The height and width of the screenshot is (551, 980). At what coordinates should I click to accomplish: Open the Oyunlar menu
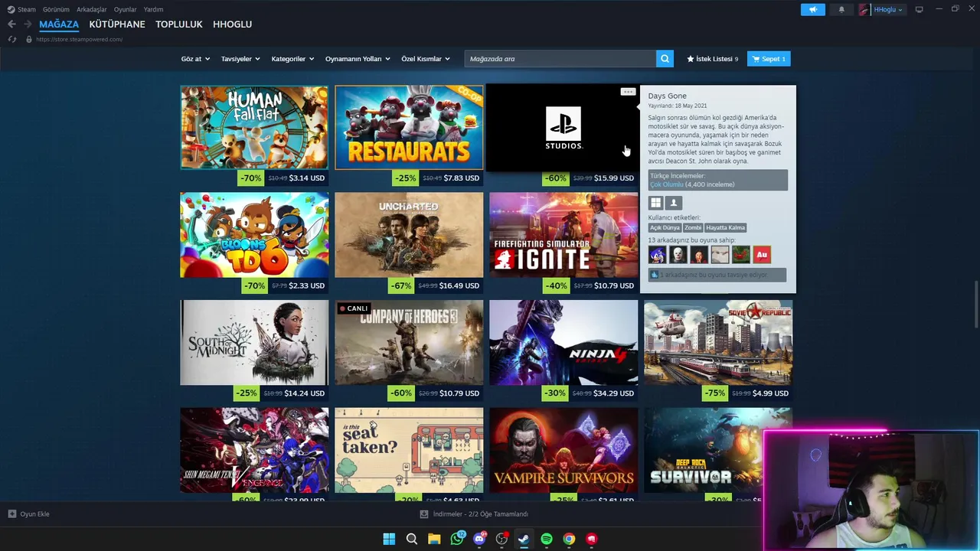126,9
